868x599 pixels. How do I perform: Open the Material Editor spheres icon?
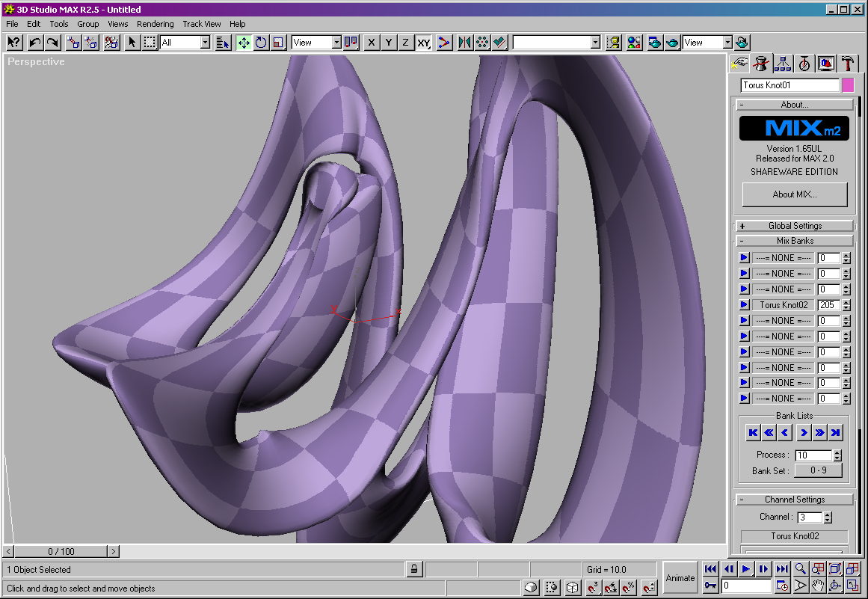tap(635, 43)
